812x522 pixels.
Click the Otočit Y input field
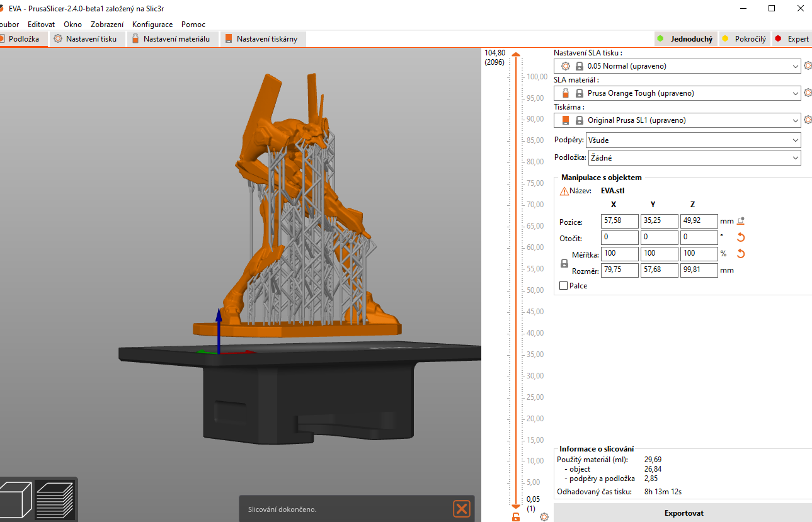pos(660,237)
